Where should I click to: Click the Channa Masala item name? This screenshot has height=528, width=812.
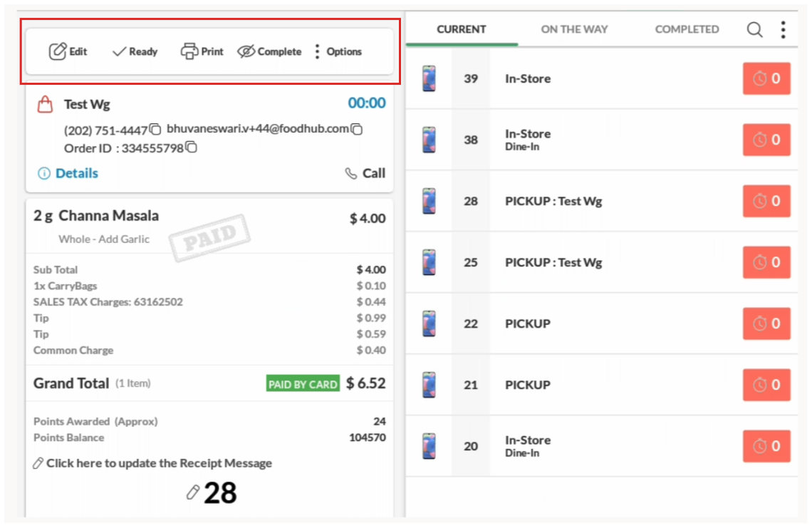(109, 216)
